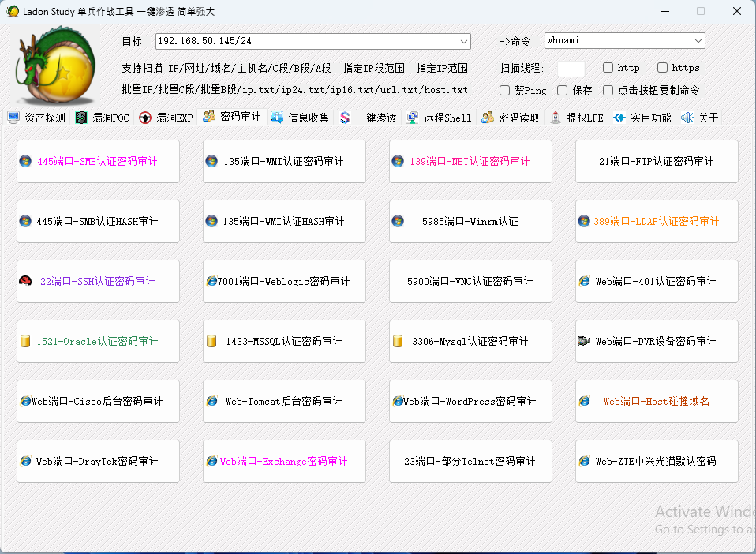Click the IE icon on Web端口-401认证密码审计
The width and height of the screenshot is (756, 554).
[584, 281]
